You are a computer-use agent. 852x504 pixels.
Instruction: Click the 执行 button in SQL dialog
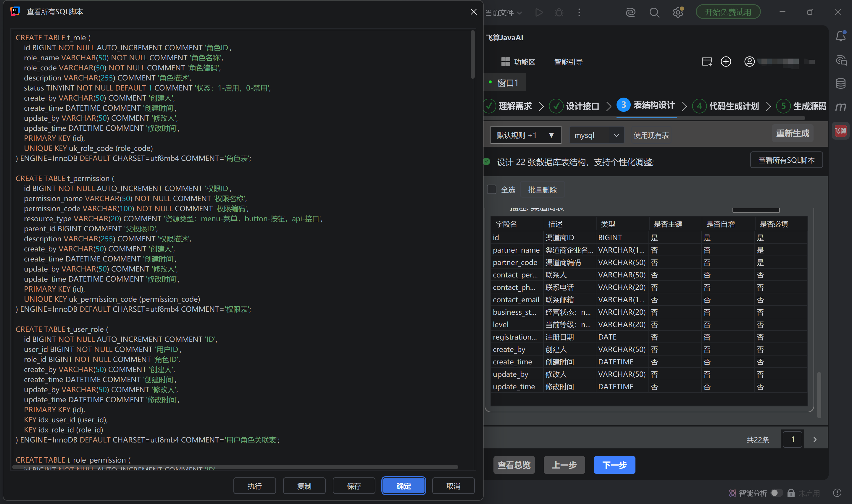tap(255, 486)
